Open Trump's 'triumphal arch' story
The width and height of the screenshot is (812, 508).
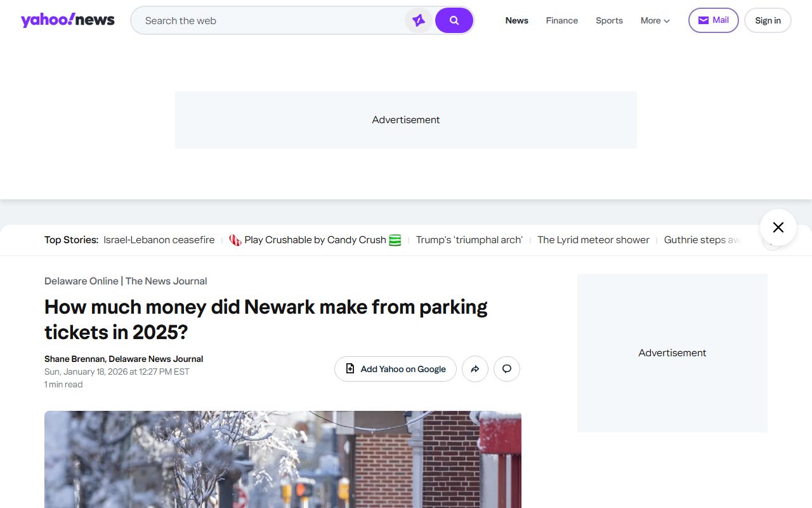(x=469, y=240)
